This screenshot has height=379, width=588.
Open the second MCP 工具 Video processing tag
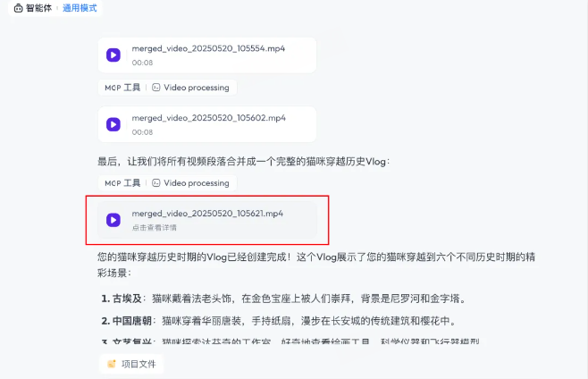pyautogui.click(x=167, y=183)
